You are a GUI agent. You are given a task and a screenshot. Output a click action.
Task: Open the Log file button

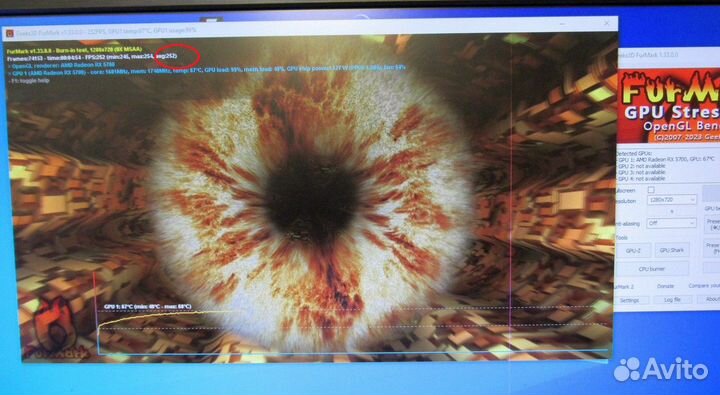672,299
